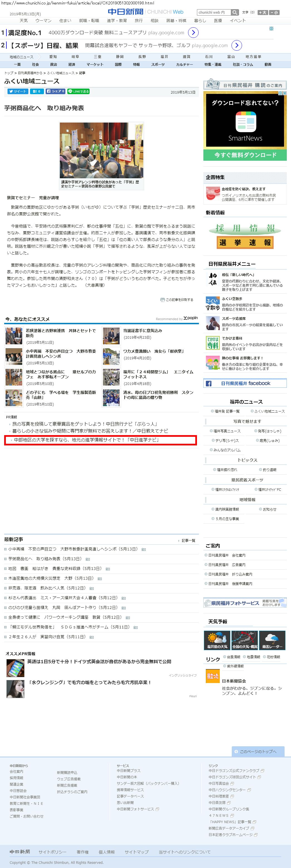Open 日刊県民福井 購読のご案内 banner
The height and width of the screenshot is (868, 291).
click(x=245, y=84)
